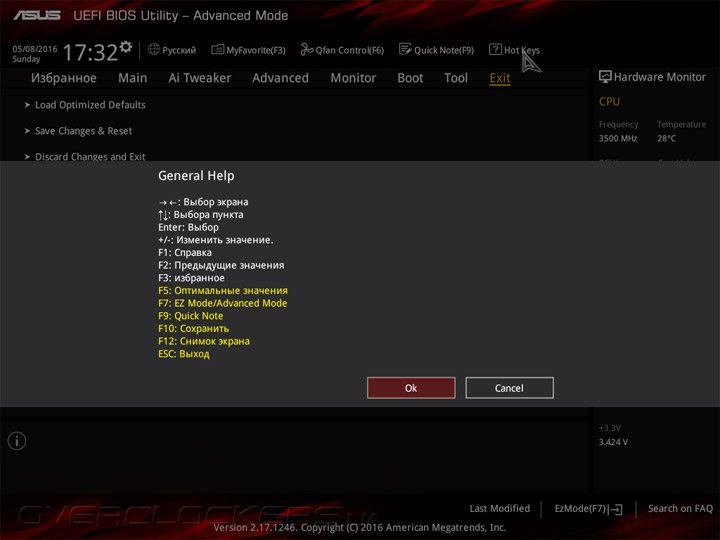Click the Enter: Выбор line
This screenshot has height=540, width=720.
(188, 227)
